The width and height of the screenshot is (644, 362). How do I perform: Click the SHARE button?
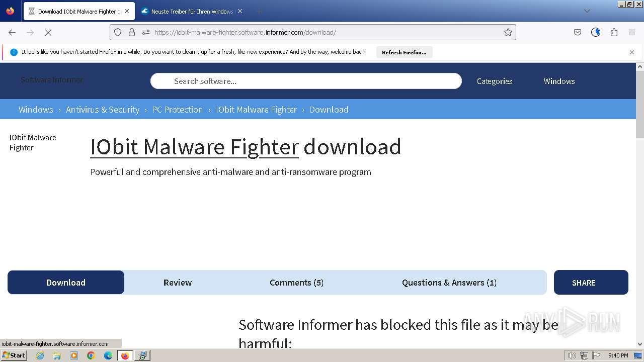(591, 283)
